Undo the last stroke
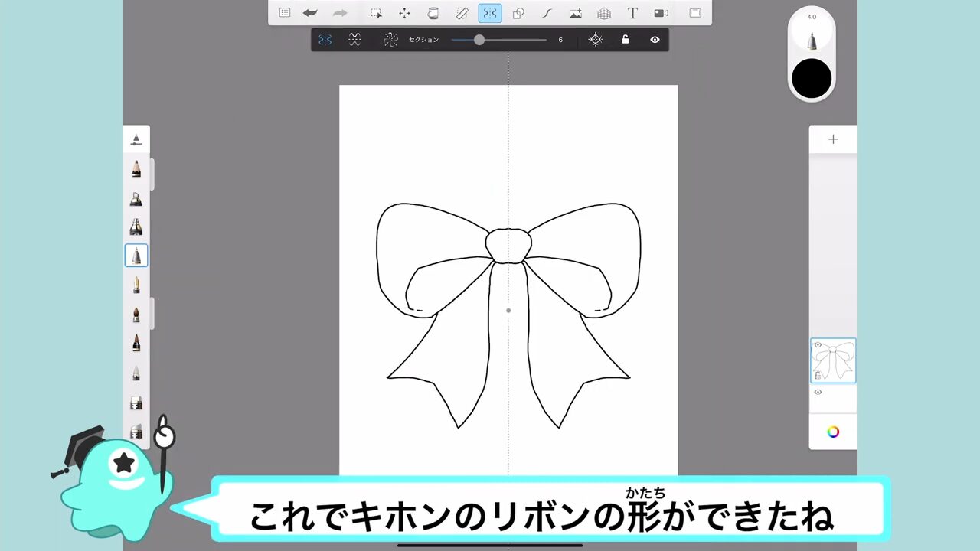This screenshot has height=551, width=980. tap(310, 13)
